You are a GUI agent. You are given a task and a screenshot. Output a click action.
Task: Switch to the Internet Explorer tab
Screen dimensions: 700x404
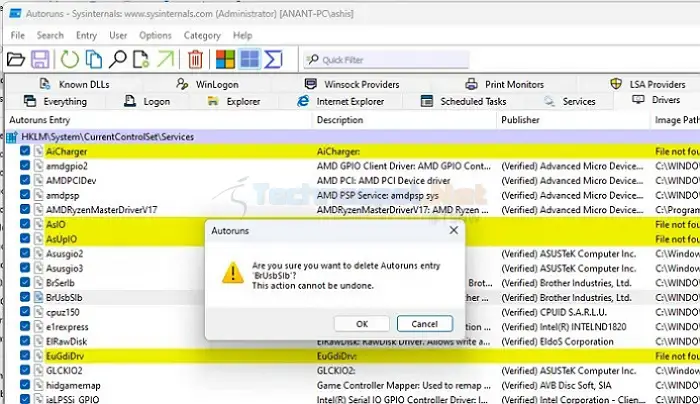tap(341, 101)
